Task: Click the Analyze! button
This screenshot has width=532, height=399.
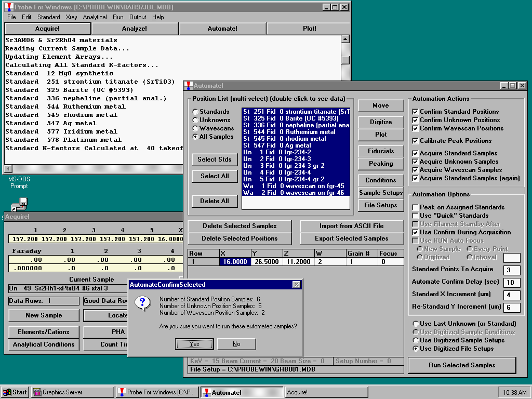Action: (135, 29)
